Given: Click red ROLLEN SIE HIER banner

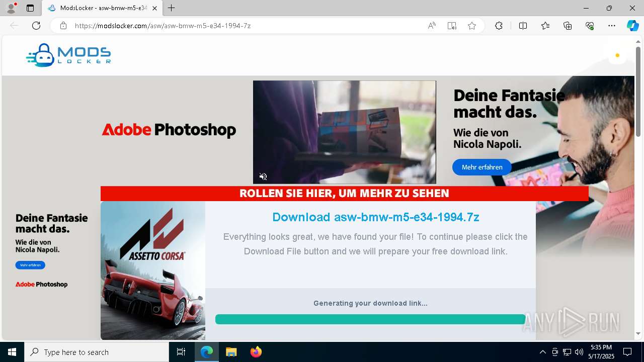Looking at the screenshot, I should tap(345, 194).
